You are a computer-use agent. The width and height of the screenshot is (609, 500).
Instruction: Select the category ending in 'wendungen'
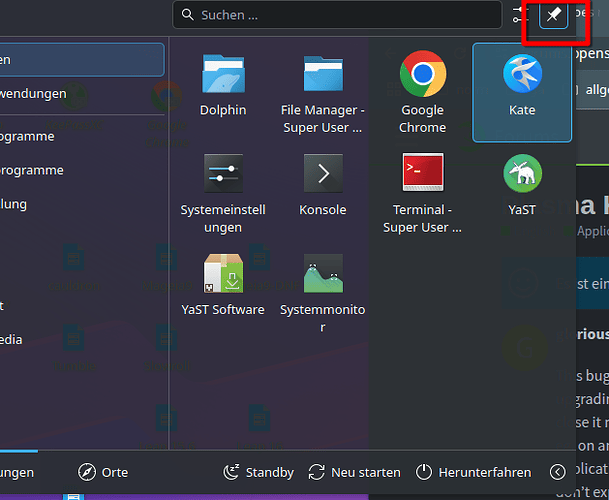(x=82, y=94)
